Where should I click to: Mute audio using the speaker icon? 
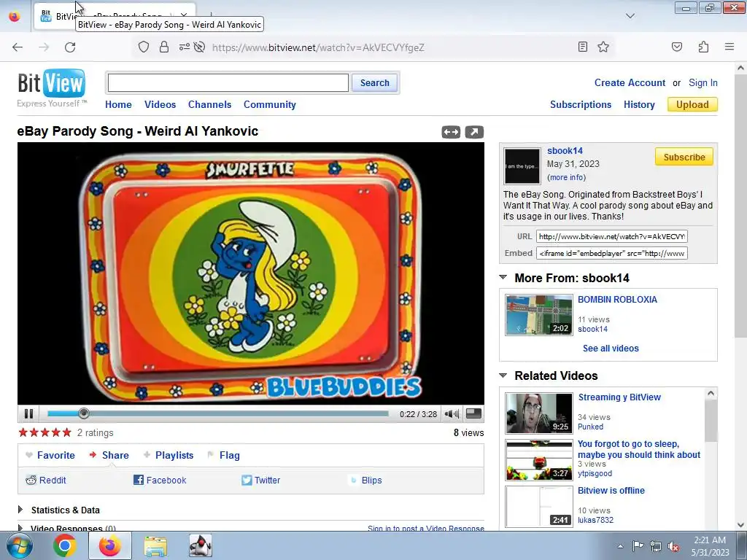451,414
